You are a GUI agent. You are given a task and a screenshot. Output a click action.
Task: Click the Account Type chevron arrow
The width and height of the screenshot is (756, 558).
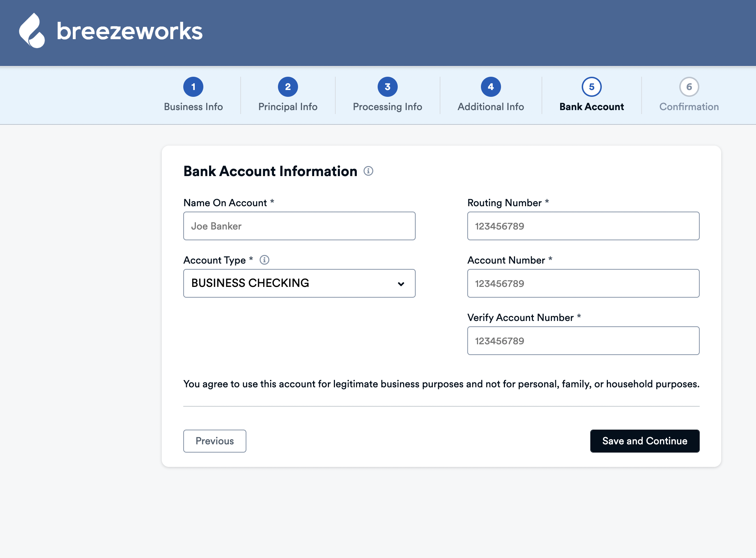(x=401, y=284)
